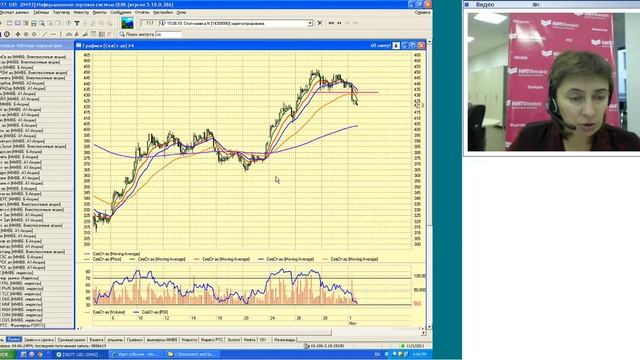Click the landscape picture icon in toolbar

pos(127,23)
